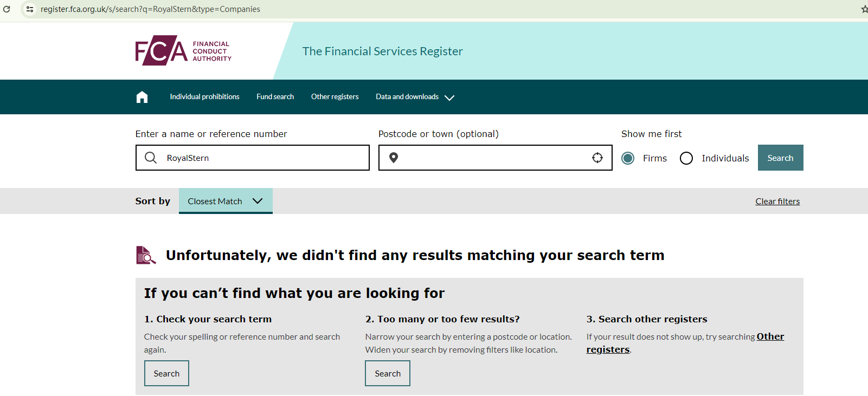This screenshot has width=868, height=396.
Task: Click the 'Show me first' label
Action: [x=652, y=134]
